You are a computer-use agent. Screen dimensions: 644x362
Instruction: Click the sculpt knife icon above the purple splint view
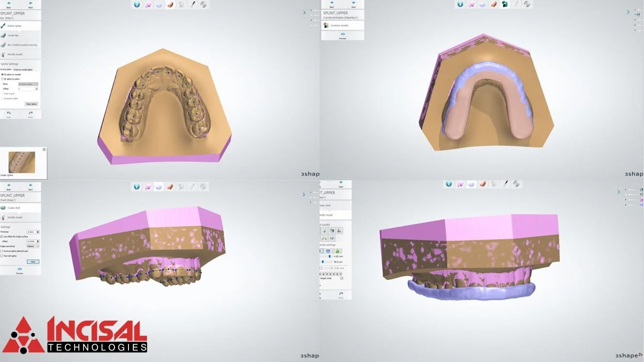click(505, 184)
